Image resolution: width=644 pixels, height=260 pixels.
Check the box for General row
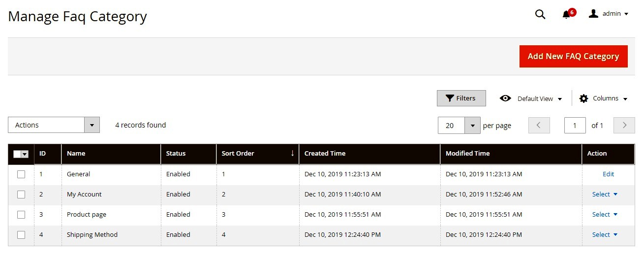(x=21, y=174)
